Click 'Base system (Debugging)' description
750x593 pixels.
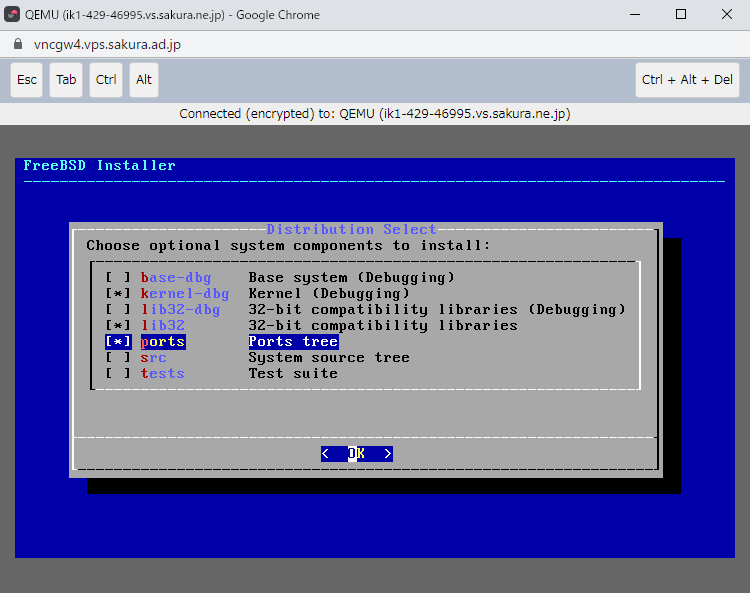click(x=352, y=277)
